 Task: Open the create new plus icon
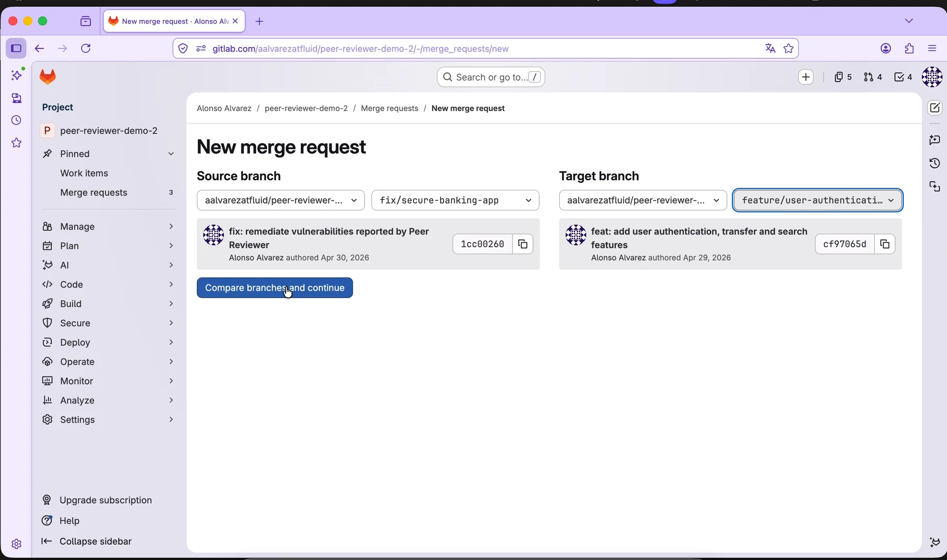point(805,77)
